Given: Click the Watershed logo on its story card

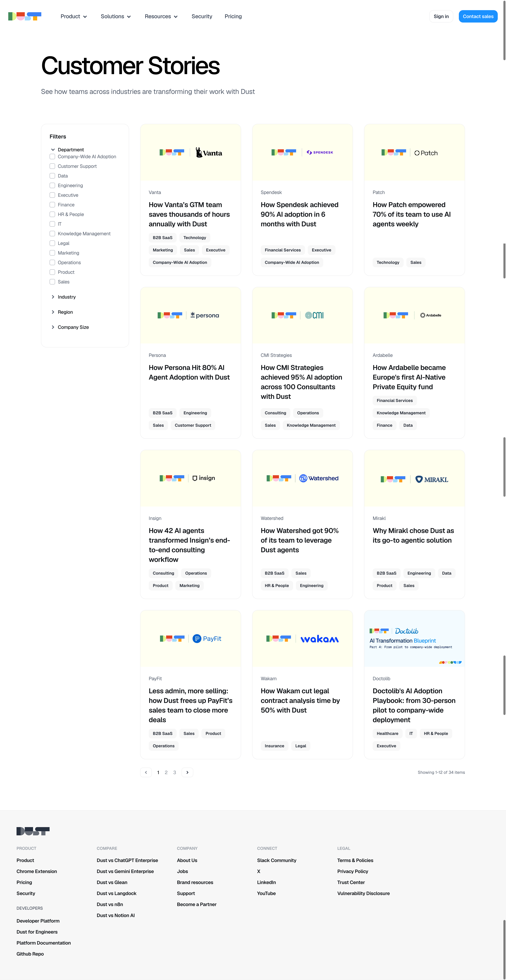Looking at the screenshot, I should pos(319,478).
